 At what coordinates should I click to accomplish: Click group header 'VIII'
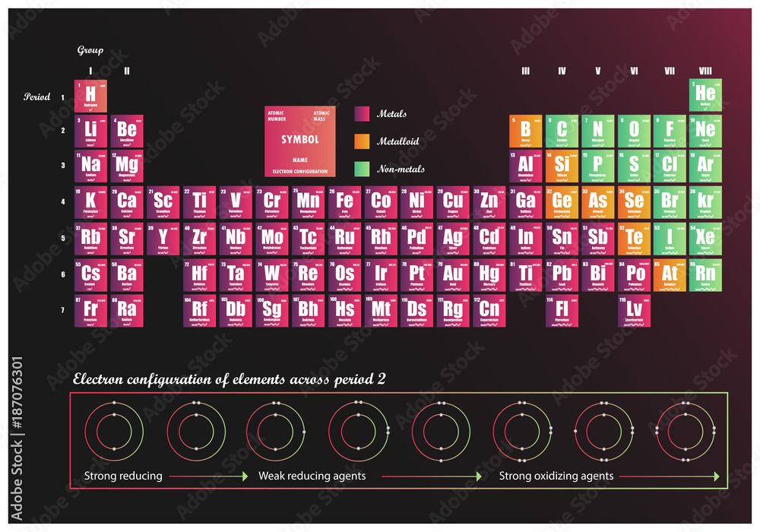tap(705, 71)
